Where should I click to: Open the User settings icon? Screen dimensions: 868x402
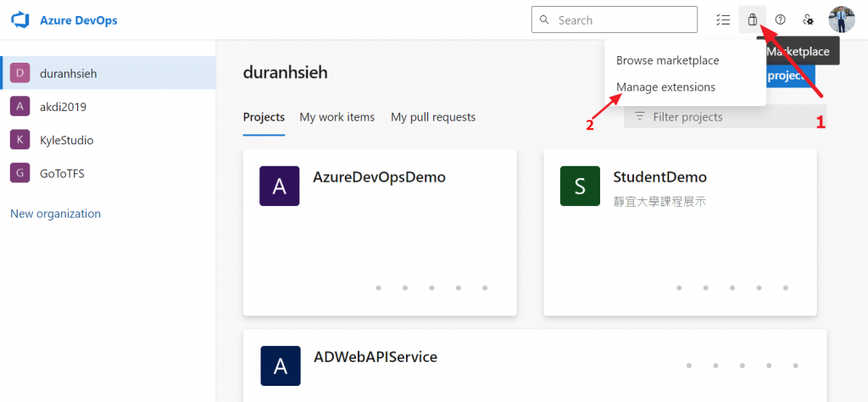tap(808, 20)
